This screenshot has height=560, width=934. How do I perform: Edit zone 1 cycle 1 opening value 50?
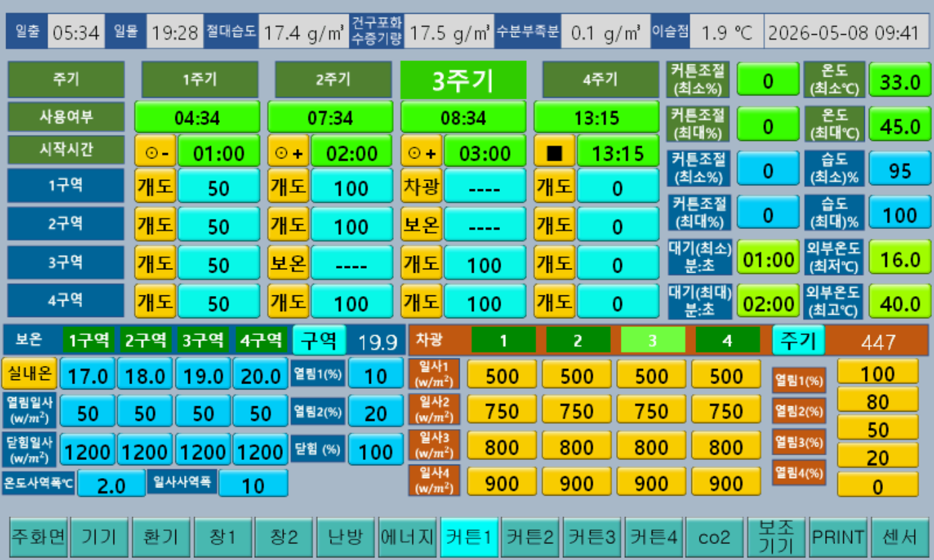tap(218, 187)
